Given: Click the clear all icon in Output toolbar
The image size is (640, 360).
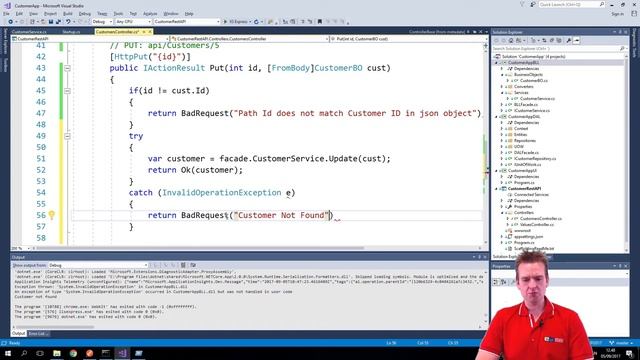Looking at the screenshot, I should point(183,265).
